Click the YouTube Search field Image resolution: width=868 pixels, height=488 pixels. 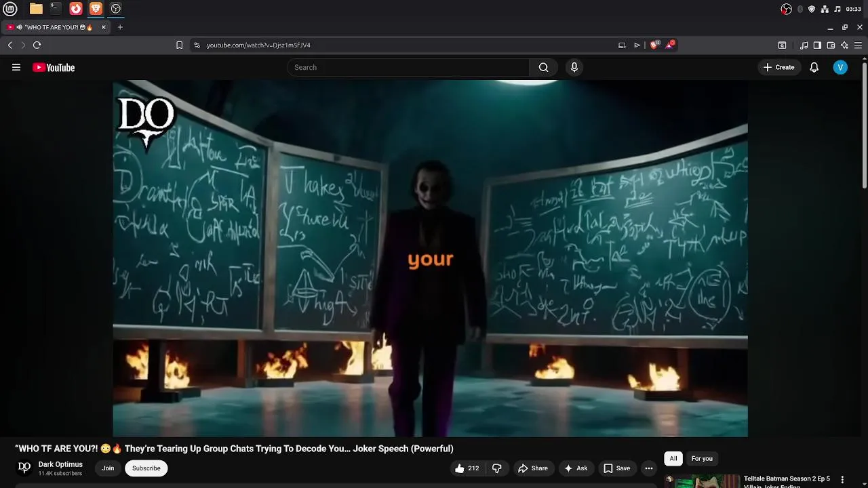click(x=408, y=67)
